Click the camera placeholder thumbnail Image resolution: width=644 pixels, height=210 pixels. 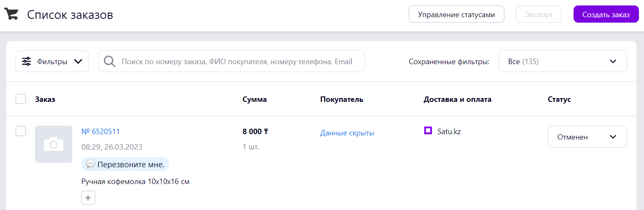click(54, 144)
